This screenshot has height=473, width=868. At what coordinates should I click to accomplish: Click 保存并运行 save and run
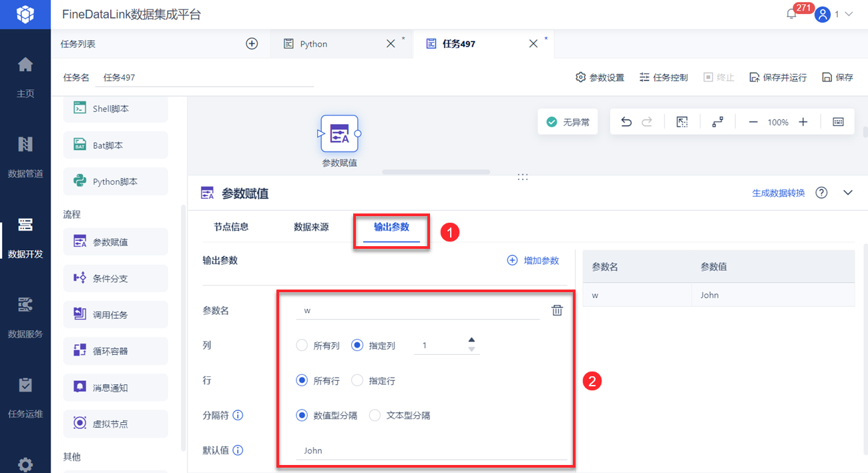pyautogui.click(x=778, y=77)
